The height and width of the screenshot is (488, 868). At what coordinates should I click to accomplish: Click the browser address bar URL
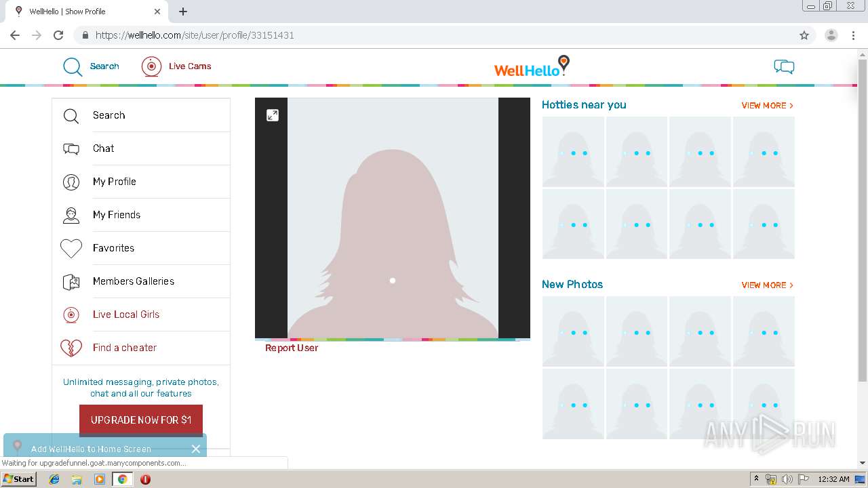tap(195, 35)
